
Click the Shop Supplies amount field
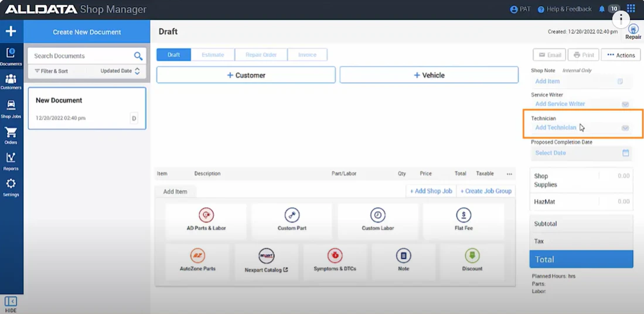[615, 176]
